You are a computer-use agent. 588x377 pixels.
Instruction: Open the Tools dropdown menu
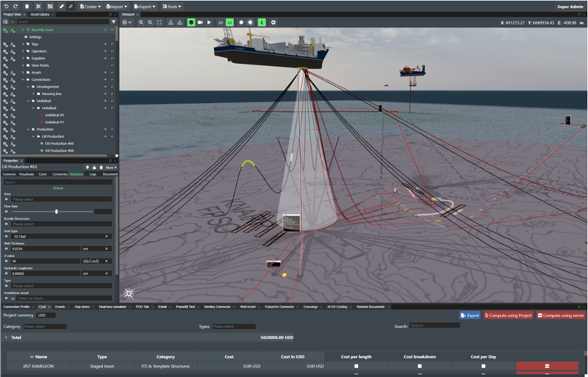coord(172,6)
